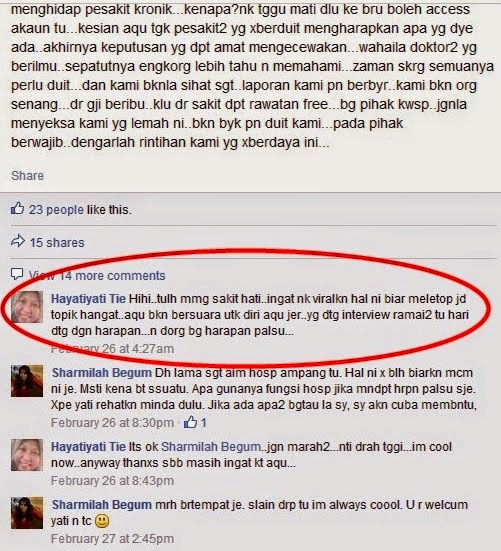Click the February 26 at 8:43pm timestamp

(112, 480)
